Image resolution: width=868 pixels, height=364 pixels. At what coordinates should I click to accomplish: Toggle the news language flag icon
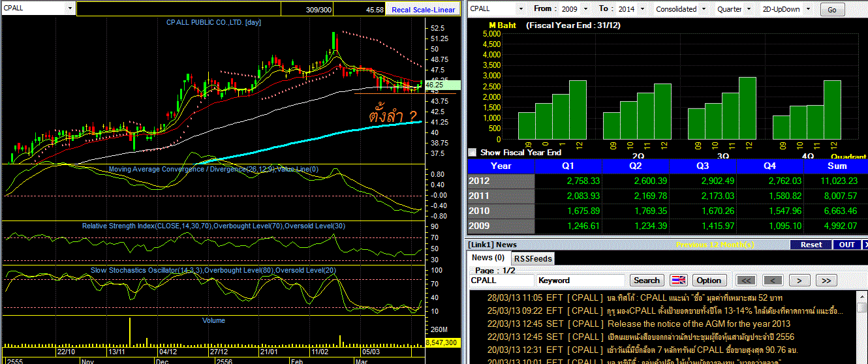[679, 280]
